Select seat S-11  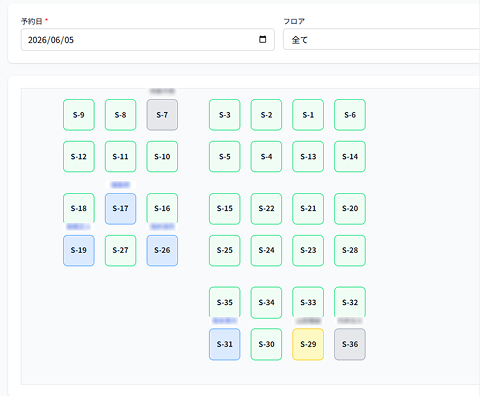120,156
